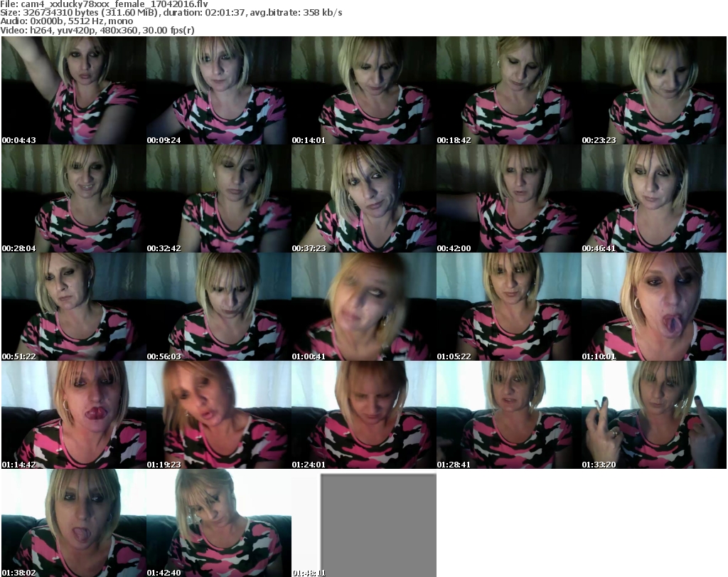728x577 pixels.
Task: Select the thumbnail timestamped 00:51:22
Action: pos(74,307)
